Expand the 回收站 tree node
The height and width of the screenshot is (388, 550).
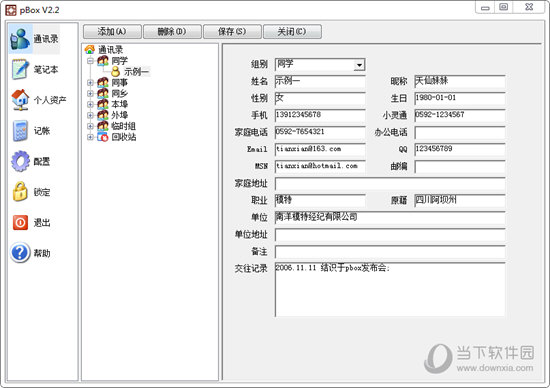(x=90, y=137)
